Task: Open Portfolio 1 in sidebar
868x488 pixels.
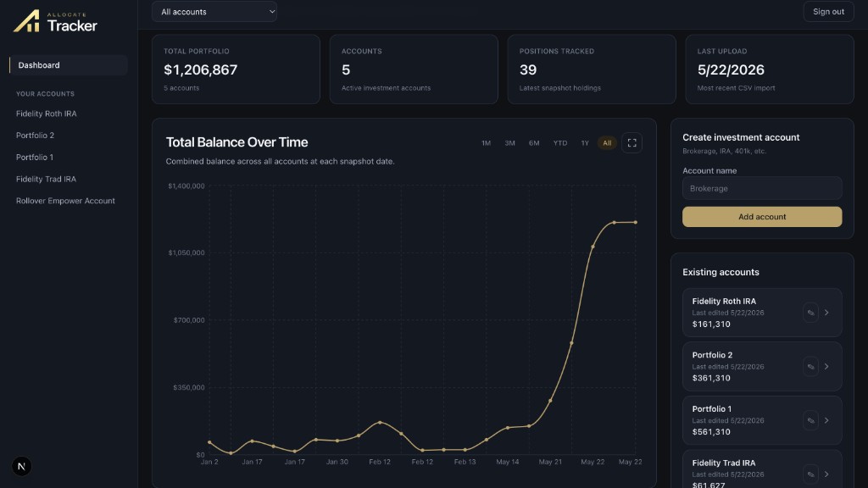Action: pyautogui.click(x=35, y=157)
